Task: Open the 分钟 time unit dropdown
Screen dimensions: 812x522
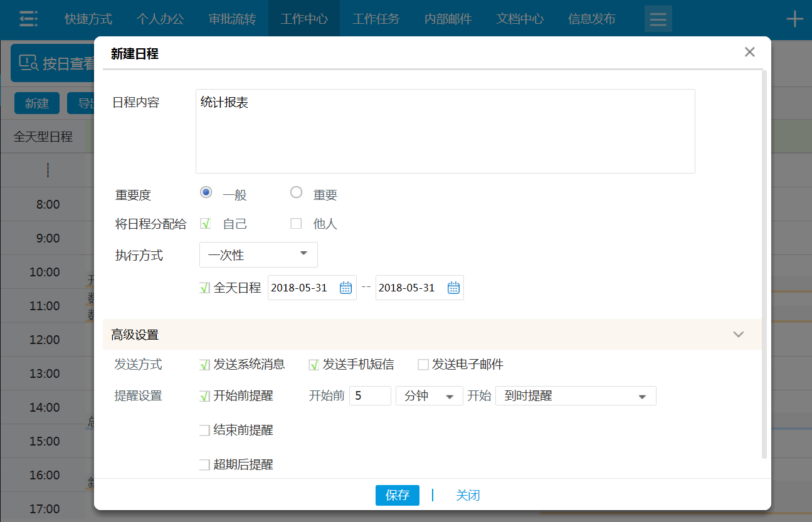Action: [429, 395]
